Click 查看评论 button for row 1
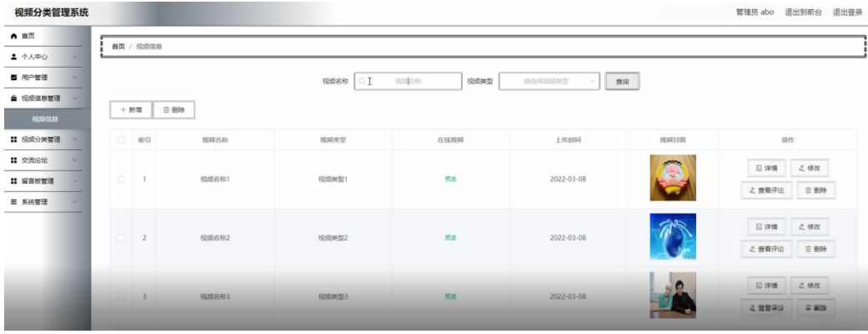Viewport: 868px width, 334px height. [767, 190]
